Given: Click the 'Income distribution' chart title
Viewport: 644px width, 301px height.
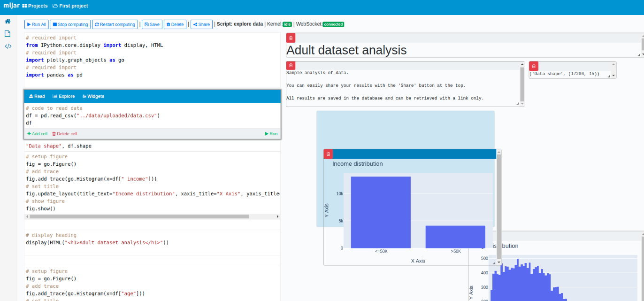Looking at the screenshot, I should pyautogui.click(x=358, y=164).
